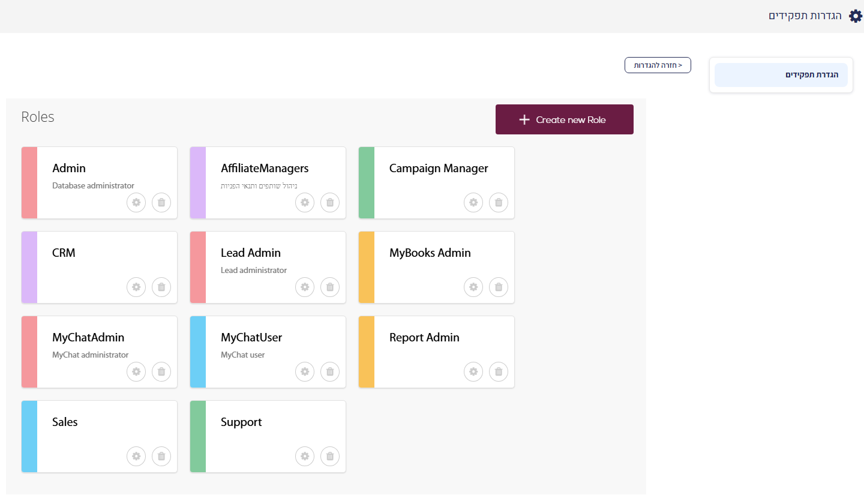This screenshot has width=864, height=504.
Task: Delete the MyChatUser role
Action: 330,372
